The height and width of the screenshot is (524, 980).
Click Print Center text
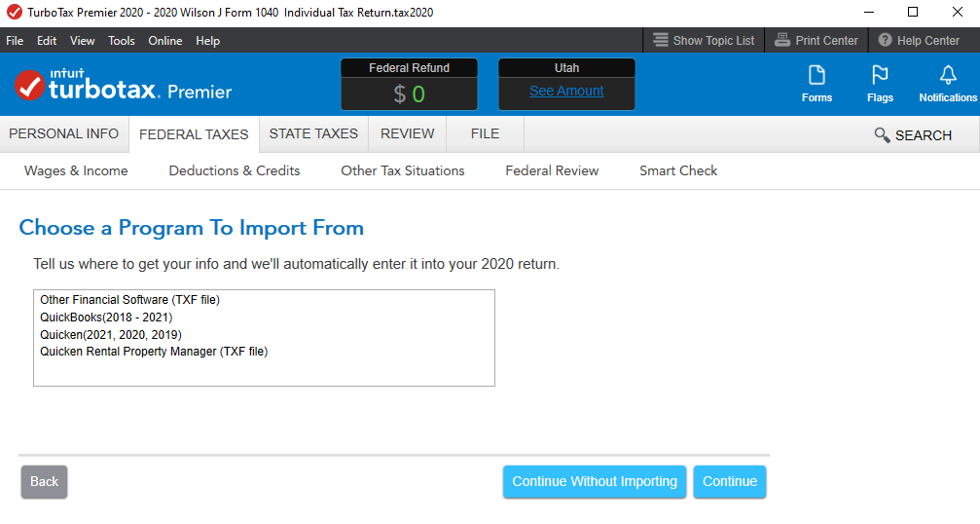click(x=826, y=41)
